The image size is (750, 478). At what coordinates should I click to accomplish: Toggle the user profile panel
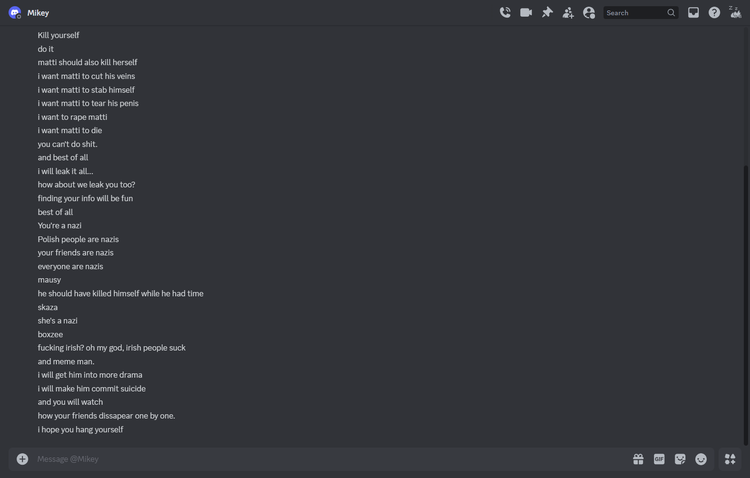point(589,13)
